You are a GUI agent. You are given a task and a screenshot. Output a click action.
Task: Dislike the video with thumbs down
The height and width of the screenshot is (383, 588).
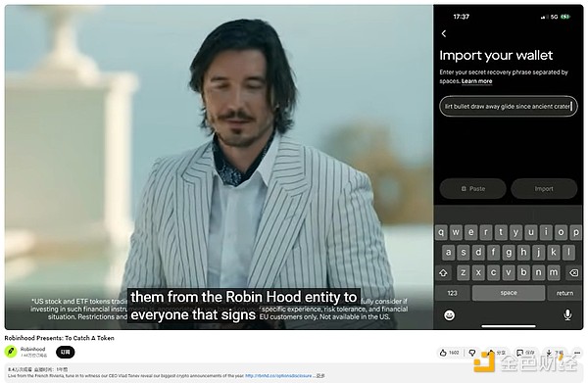[472, 353]
